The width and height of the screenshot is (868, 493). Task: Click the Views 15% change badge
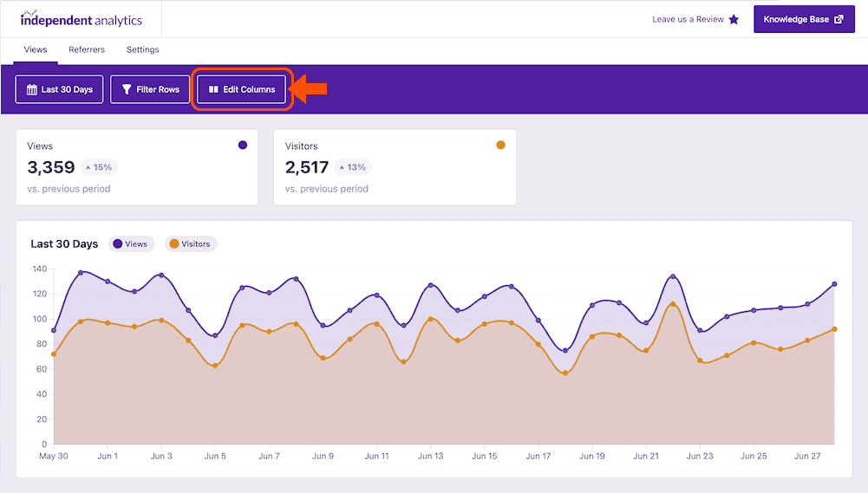[x=99, y=167]
